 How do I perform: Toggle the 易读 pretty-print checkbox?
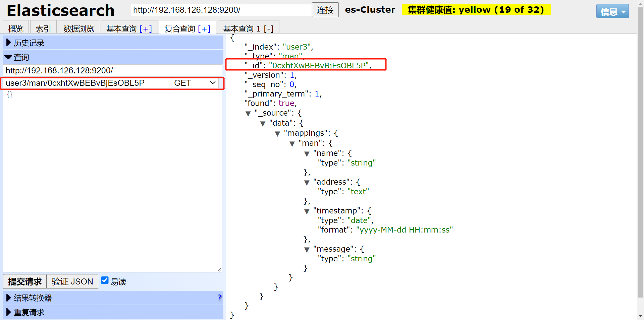click(x=105, y=280)
